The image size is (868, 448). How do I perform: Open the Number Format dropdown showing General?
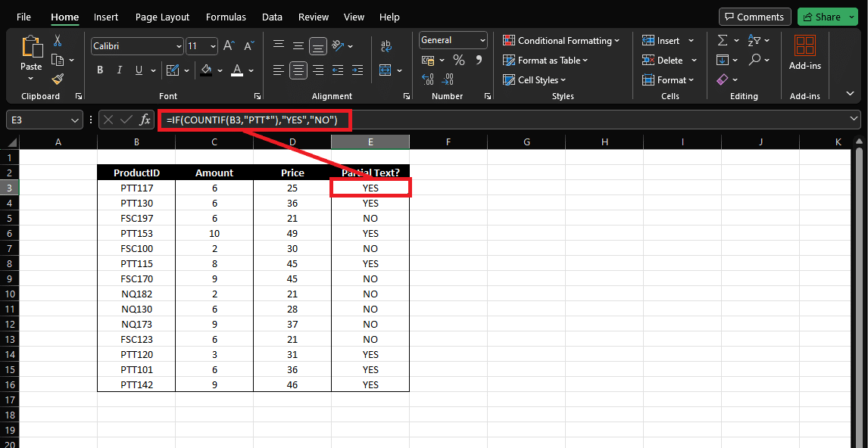tap(452, 39)
